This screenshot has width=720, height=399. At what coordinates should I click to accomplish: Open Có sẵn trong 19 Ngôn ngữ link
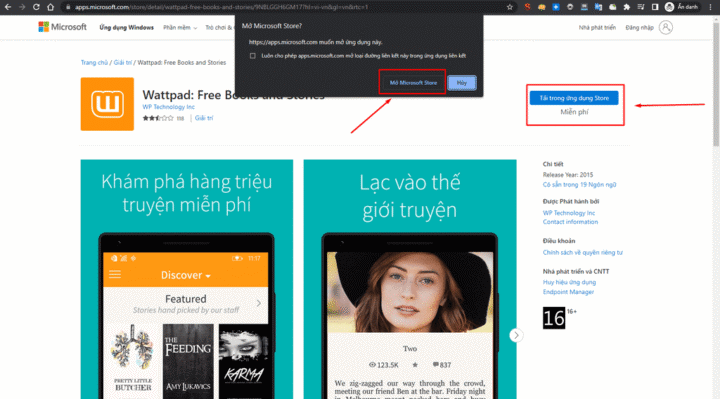tap(579, 185)
